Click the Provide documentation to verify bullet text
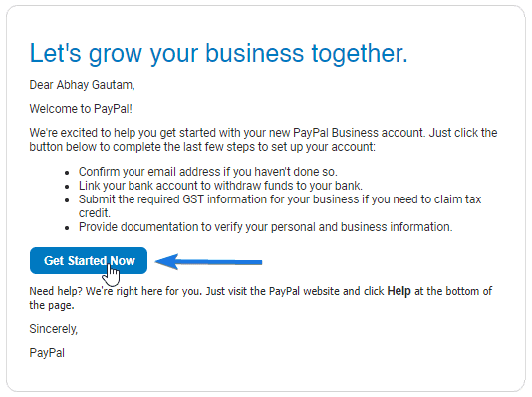This screenshot has width=532, height=397. [266, 227]
